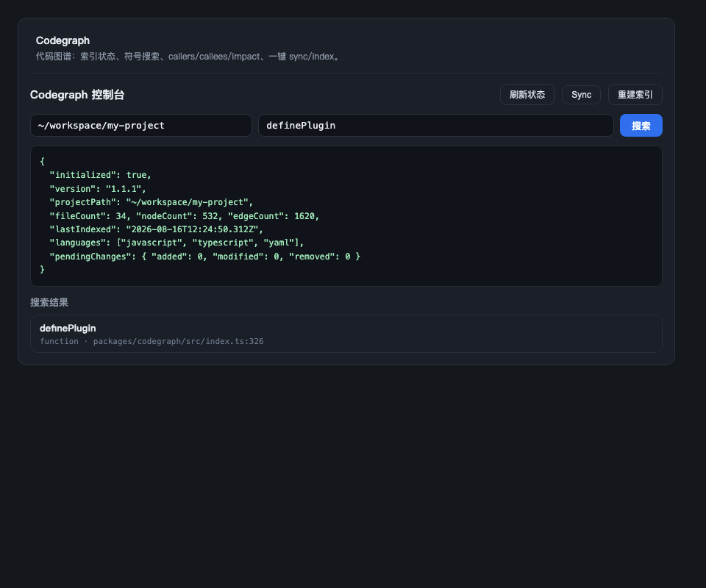Click the 代码图谱 description subtitle
The height and width of the screenshot is (588, 706).
click(x=188, y=57)
